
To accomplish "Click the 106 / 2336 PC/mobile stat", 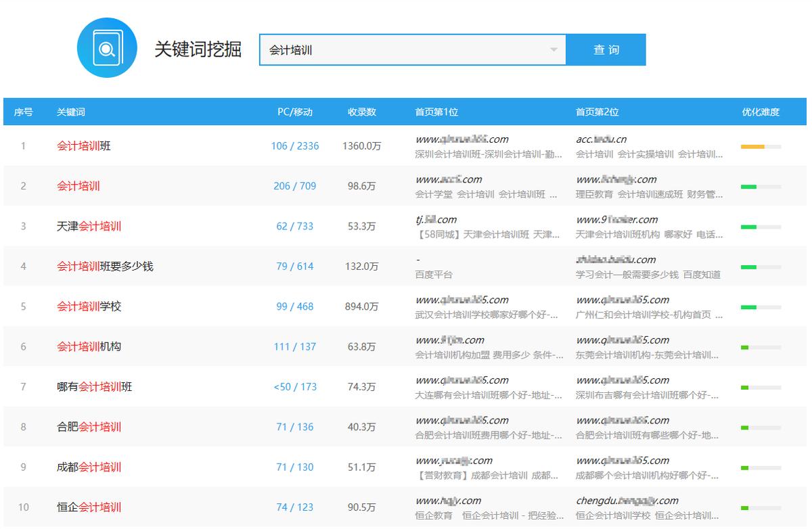I will click(x=296, y=145).
